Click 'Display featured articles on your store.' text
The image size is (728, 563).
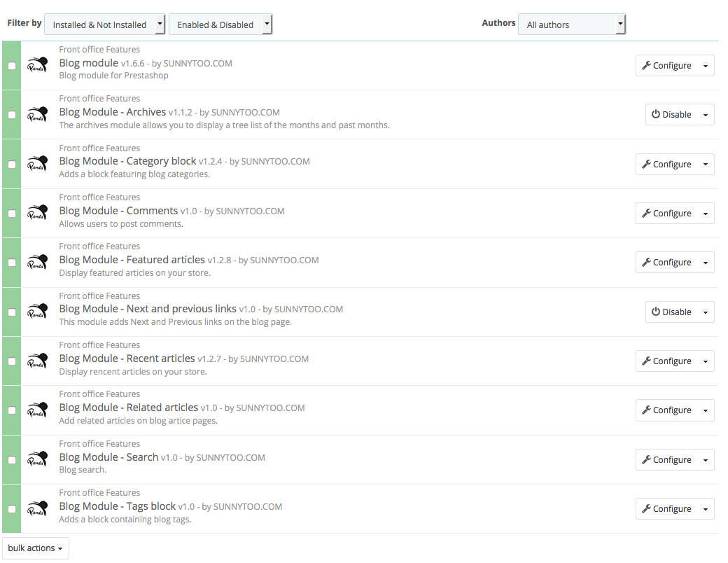click(x=134, y=273)
